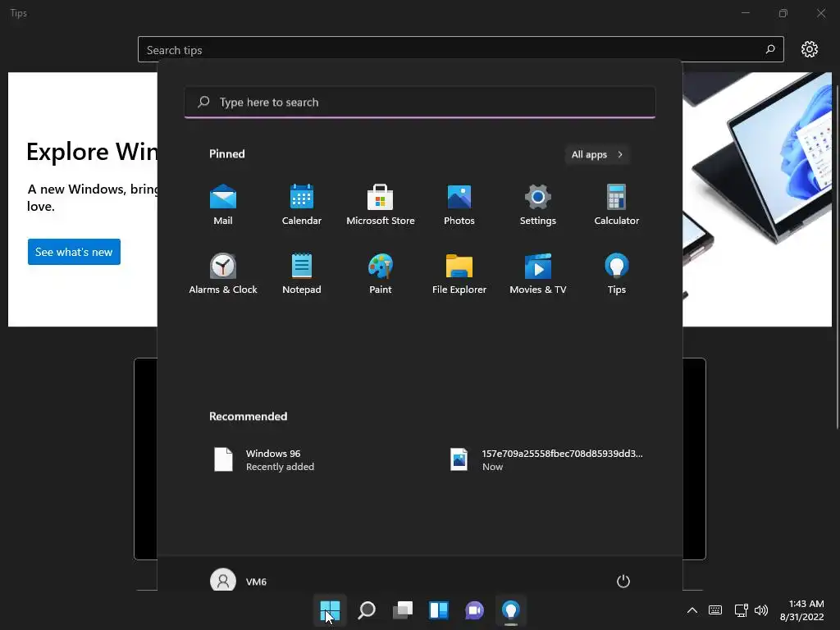The height and width of the screenshot is (630, 840).
Task: Show hidden system tray icons
Action: (692, 610)
